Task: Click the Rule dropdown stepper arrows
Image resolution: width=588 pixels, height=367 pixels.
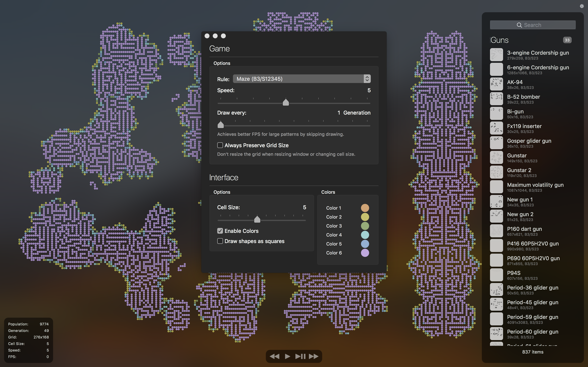Action: 367,79
